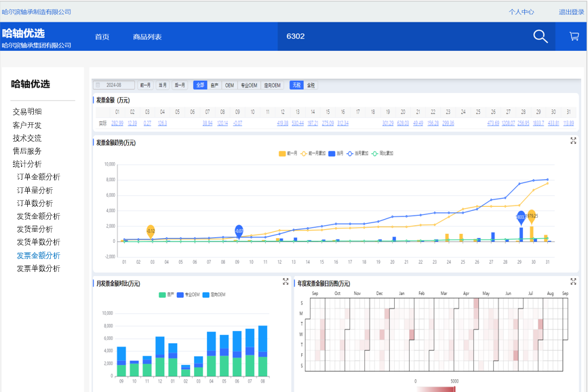
Task: Click the 628.03 amount link for day 20
Action: pyautogui.click(x=403, y=123)
